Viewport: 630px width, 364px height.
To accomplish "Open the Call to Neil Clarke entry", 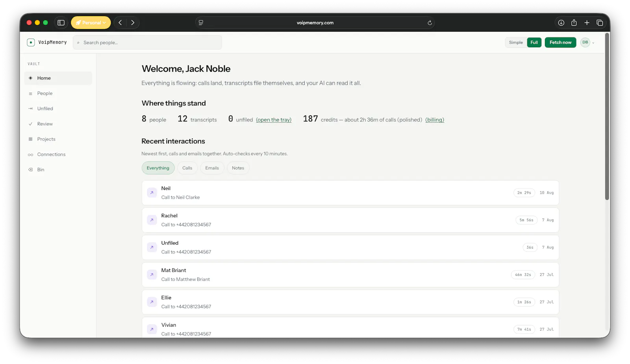I will pos(350,193).
